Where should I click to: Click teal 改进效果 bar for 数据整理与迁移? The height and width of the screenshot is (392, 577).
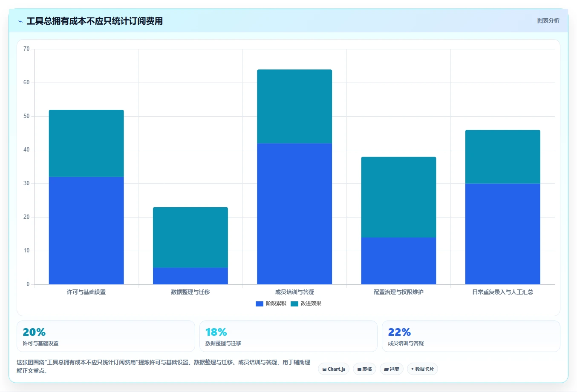click(x=190, y=237)
